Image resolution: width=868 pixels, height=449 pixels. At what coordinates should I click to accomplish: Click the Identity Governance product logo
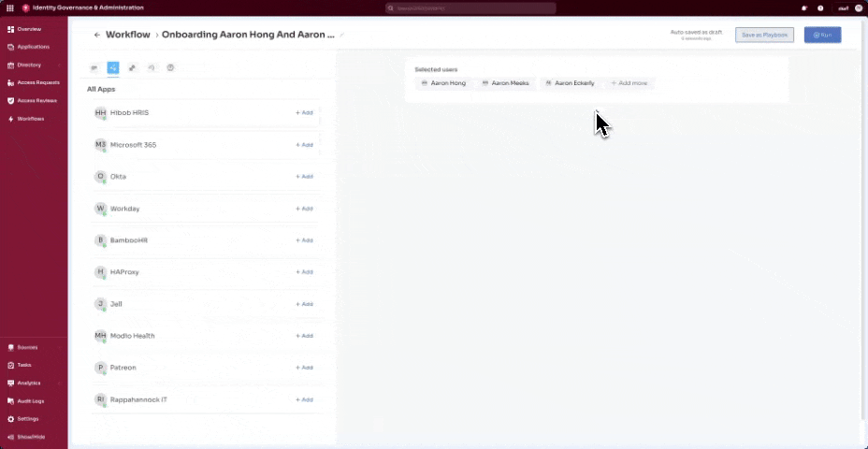25,7
